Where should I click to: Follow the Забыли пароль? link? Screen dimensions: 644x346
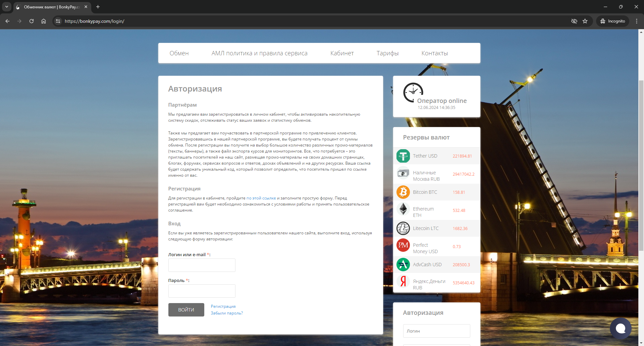coord(227,313)
